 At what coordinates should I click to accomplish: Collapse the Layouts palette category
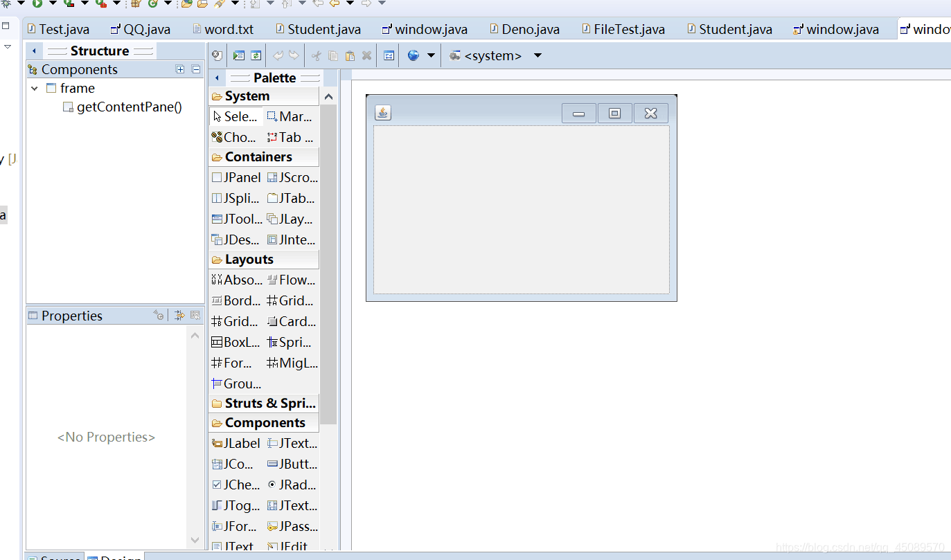tap(263, 260)
